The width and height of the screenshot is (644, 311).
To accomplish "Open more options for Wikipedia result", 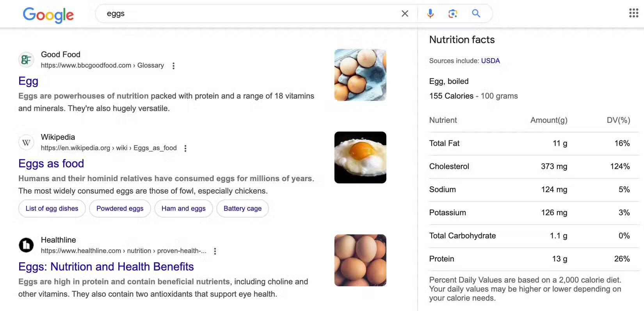I will 185,148.
